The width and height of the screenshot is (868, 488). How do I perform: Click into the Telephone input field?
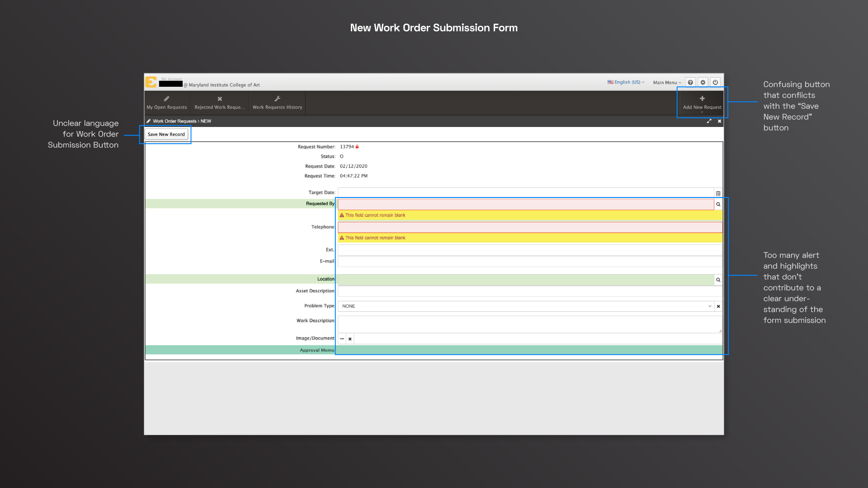[x=530, y=227]
